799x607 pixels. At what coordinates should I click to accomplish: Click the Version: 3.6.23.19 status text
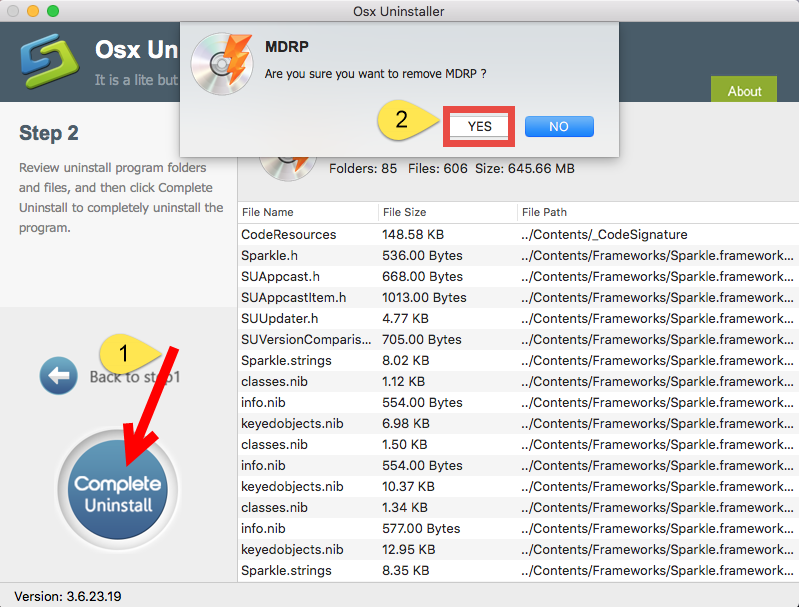(x=68, y=596)
